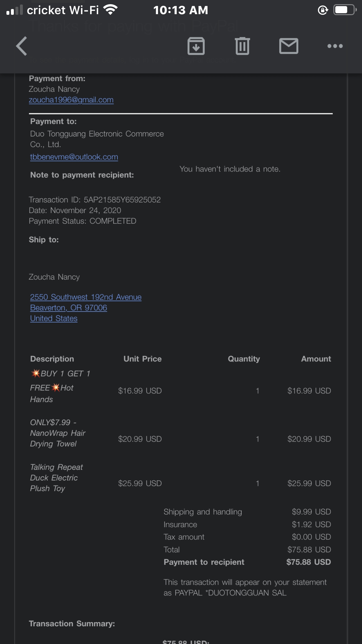Archive this email with the archive icon
The image size is (362, 644).
pyautogui.click(x=196, y=46)
